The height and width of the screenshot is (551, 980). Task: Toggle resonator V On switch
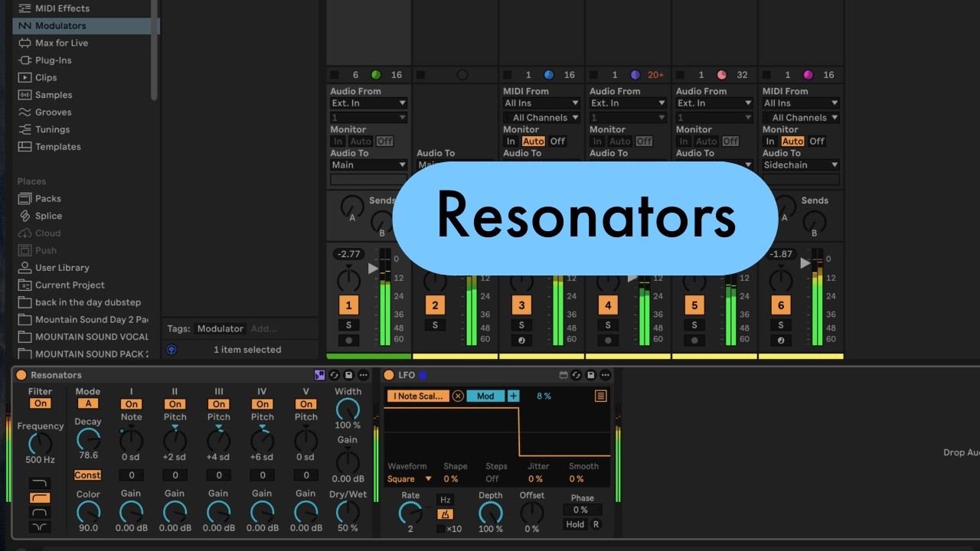pos(306,404)
